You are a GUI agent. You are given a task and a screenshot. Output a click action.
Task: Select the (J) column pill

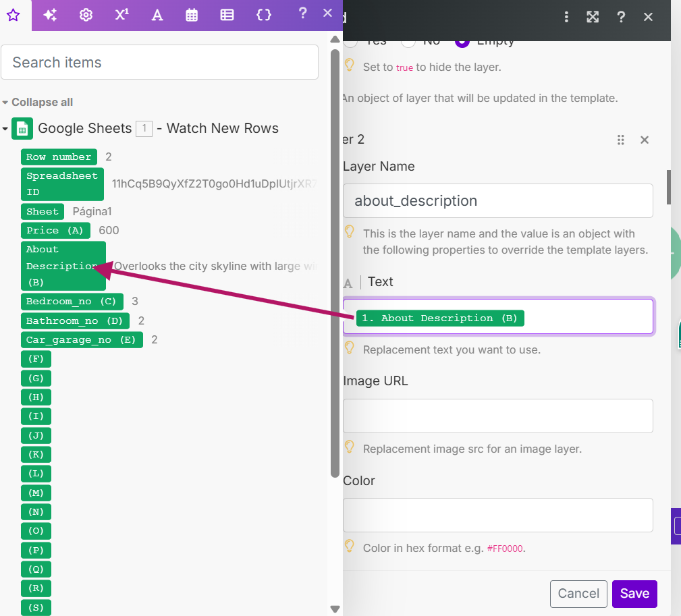36,435
